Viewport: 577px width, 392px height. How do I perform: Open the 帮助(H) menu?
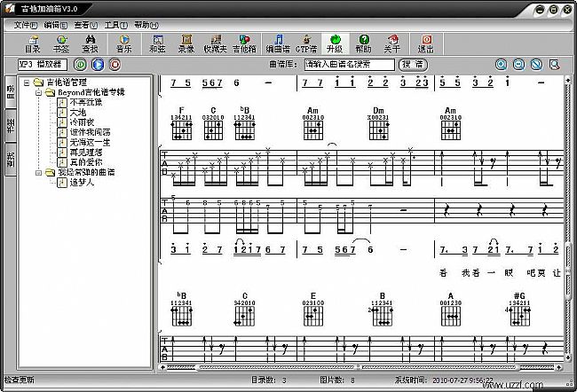click(146, 25)
